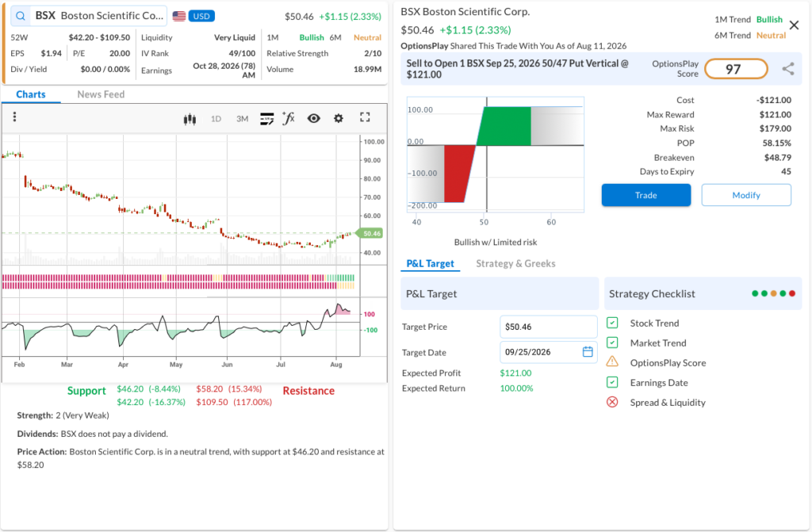812x532 pixels.
Task: Click the drawing lines tool icon
Action: [x=266, y=119]
